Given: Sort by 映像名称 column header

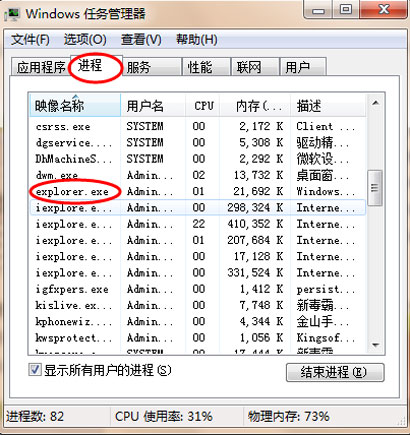Looking at the screenshot, I should [x=75, y=106].
